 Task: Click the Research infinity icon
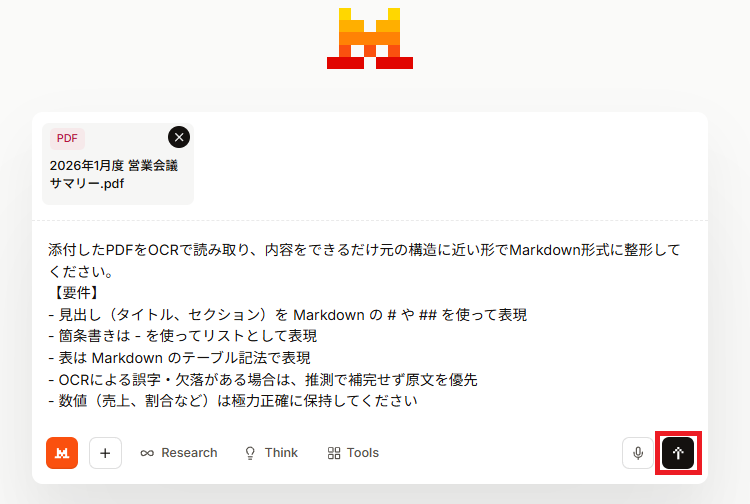click(x=147, y=453)
